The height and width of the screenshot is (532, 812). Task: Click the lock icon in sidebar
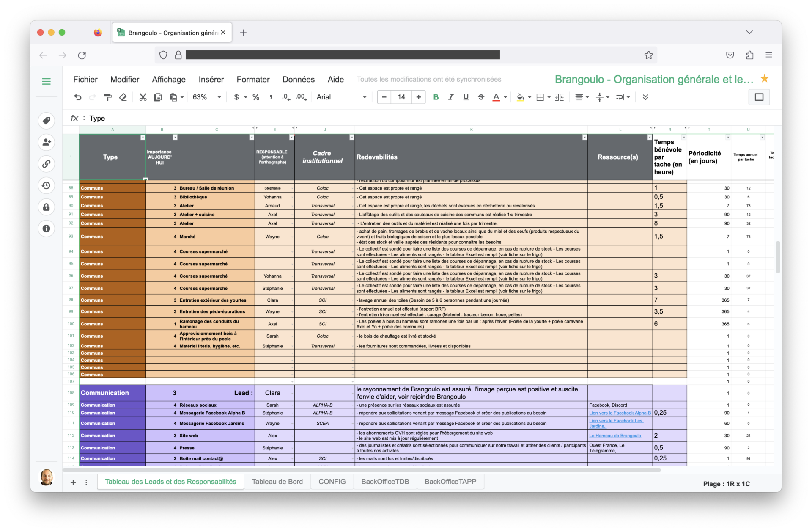[x=47, y=207]
